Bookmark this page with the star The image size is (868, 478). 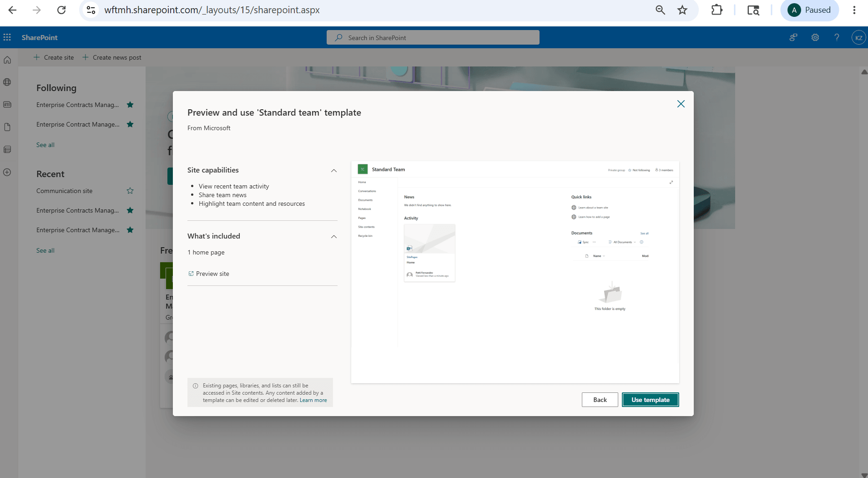(x=682, y=10)
